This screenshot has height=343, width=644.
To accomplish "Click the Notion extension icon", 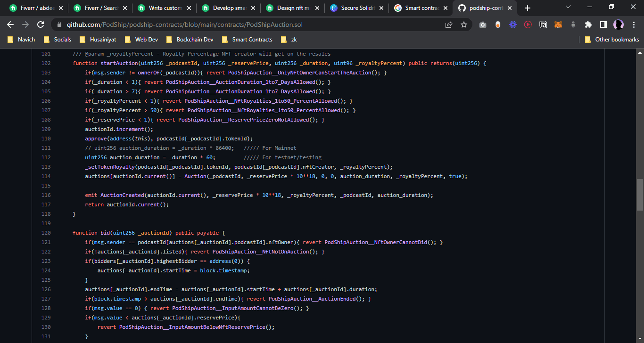I will point(543,24).
